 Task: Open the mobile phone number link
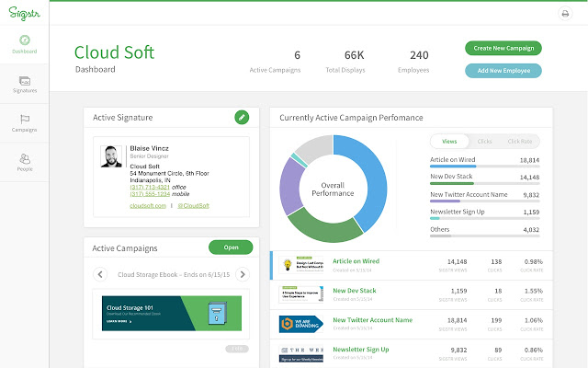point(150,194)
